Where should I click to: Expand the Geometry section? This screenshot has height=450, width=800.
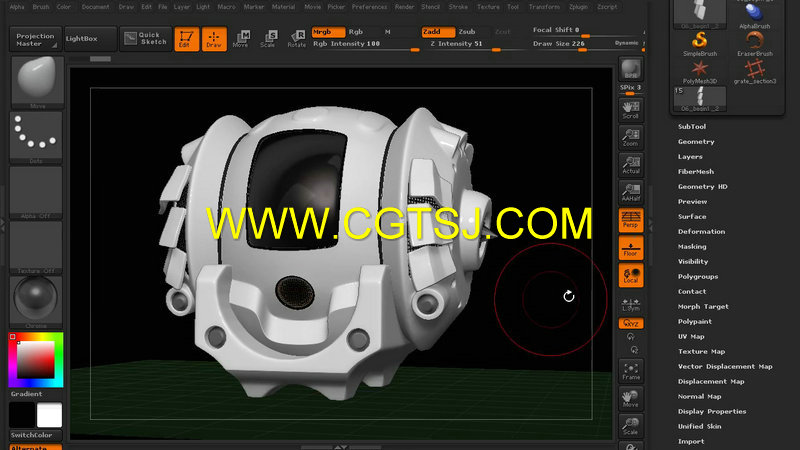(696, 142)
